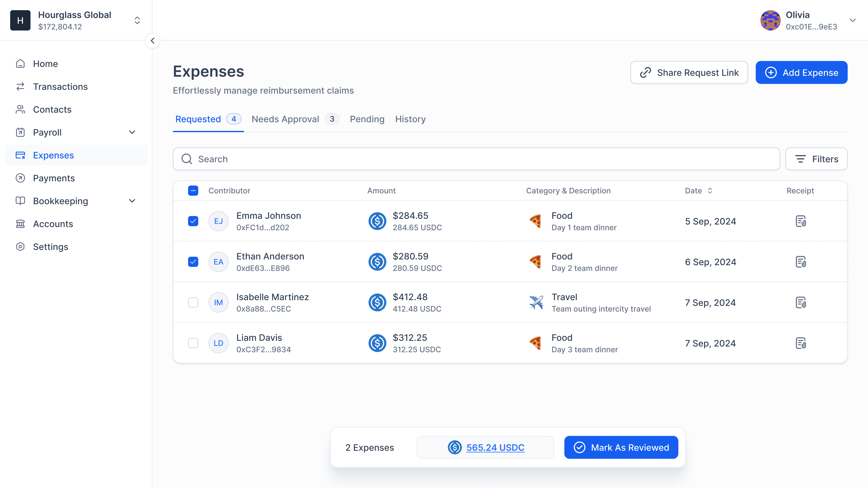The image size is (868, 488).
Task: Select the Expenses icon in the sidebar
Action: click(20, 155)
